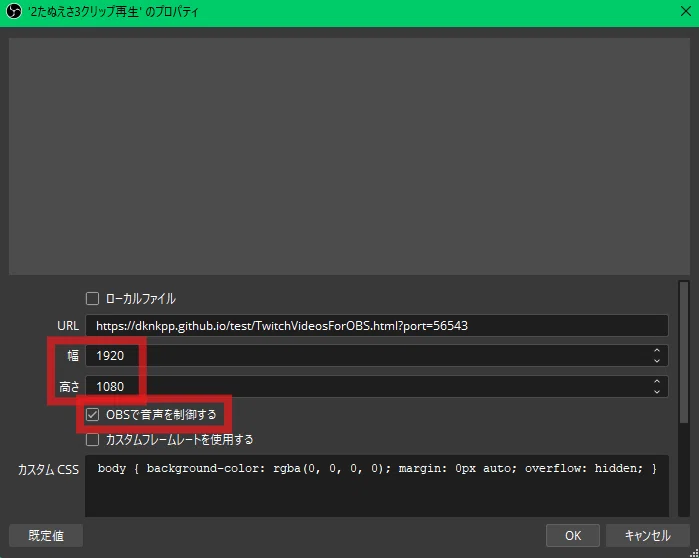Click the キャンセル button

[648, 535]
